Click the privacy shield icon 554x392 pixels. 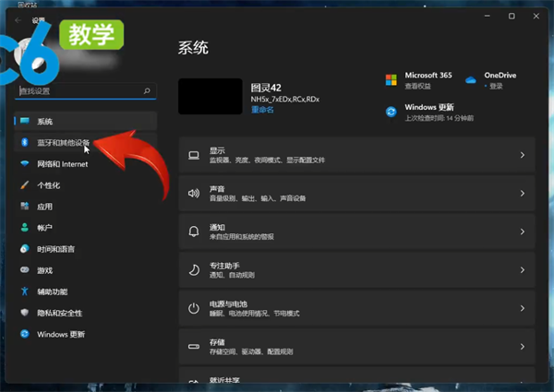point(24,313)
